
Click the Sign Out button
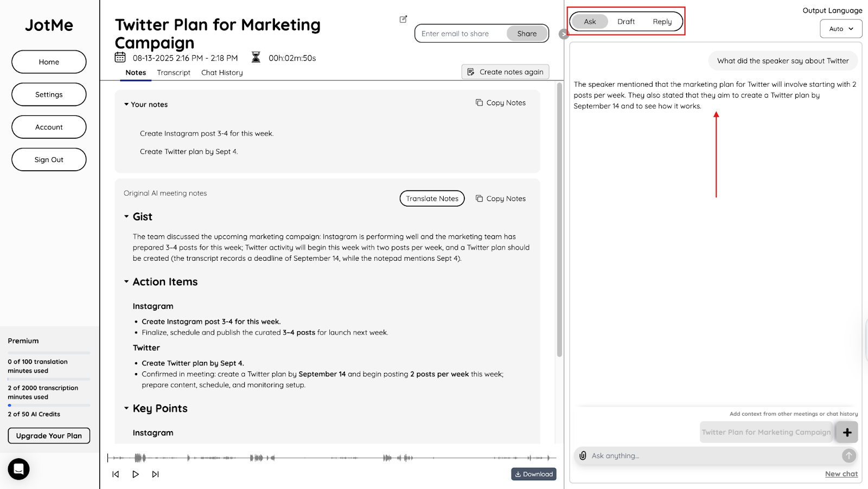pyautogui.click(x=49, y=159)
